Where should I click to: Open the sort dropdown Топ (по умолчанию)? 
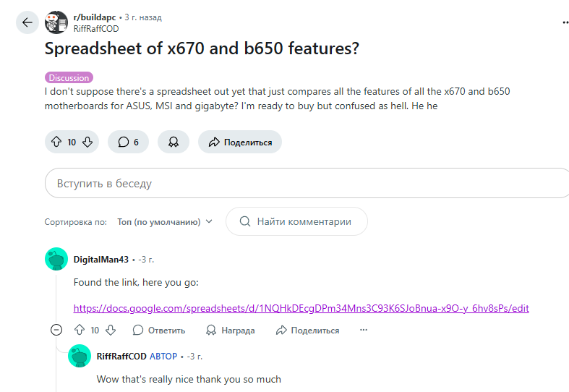click(165, 222)
